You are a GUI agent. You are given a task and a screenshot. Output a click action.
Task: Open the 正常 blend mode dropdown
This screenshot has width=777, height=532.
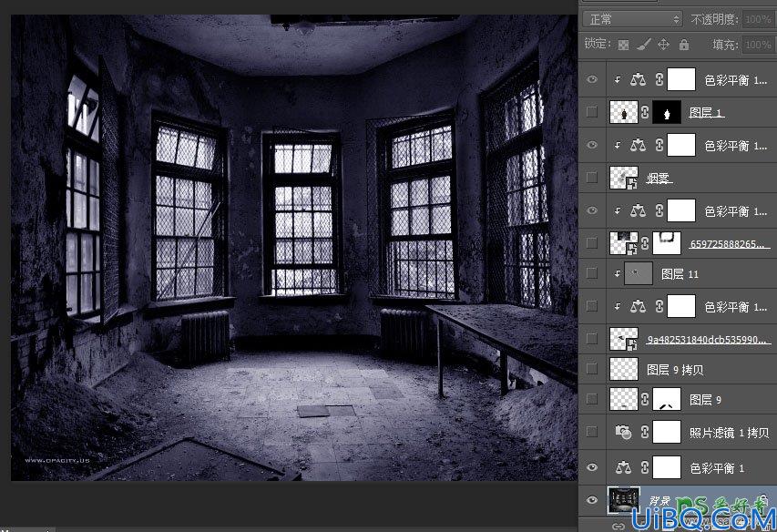pos(633,19)
